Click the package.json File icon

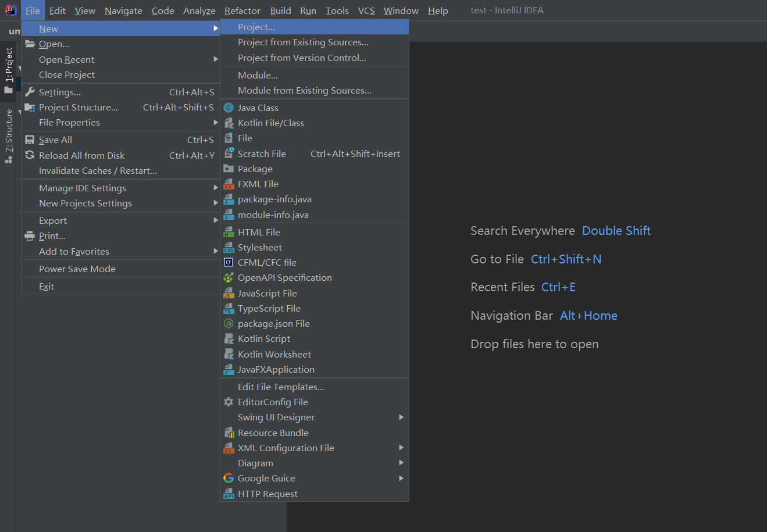click(x=229, y=324)
